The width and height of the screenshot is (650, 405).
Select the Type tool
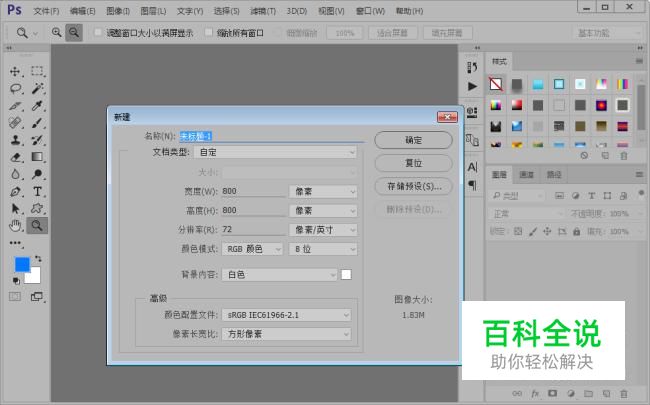coord(37,192)
